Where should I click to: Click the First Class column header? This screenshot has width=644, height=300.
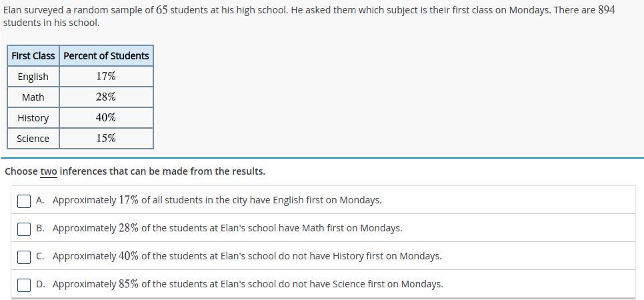[33, 55]
